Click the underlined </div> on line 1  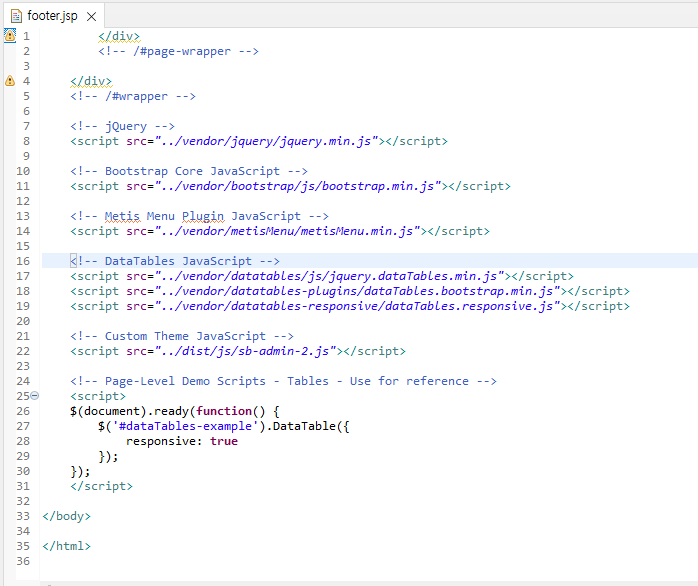tap(119, 36)
